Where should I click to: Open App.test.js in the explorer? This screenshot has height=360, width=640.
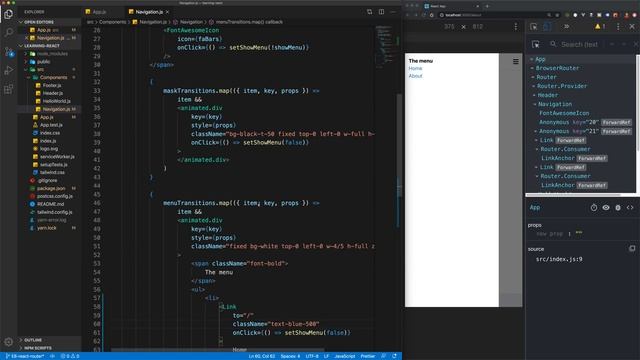point(51,125)
